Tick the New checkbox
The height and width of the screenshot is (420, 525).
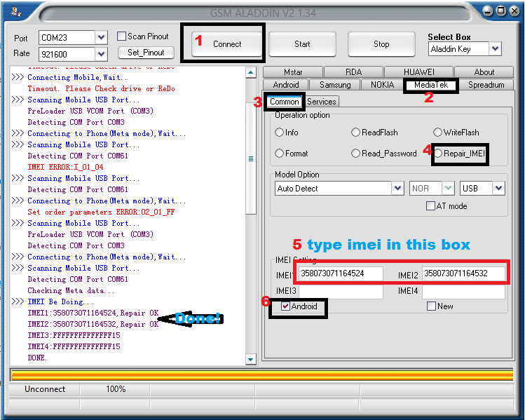tap(431, 306)
